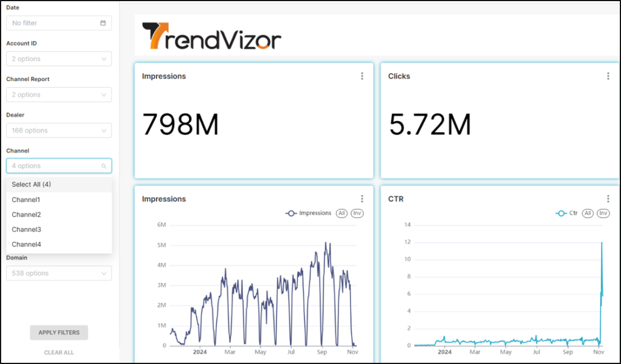Screen dimensions: 621x364
Task: Expand the Account ID dropdown
Action: [x=59, y=59]
